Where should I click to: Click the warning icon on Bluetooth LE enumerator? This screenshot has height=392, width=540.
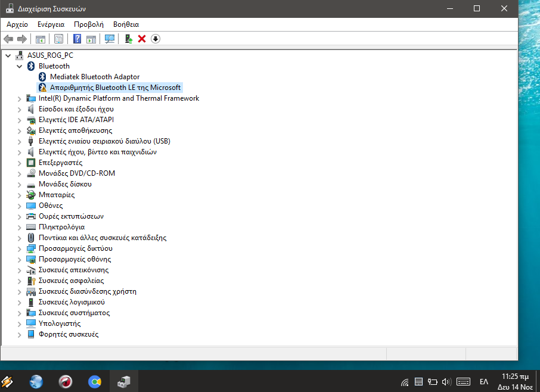tap(42, 88)
